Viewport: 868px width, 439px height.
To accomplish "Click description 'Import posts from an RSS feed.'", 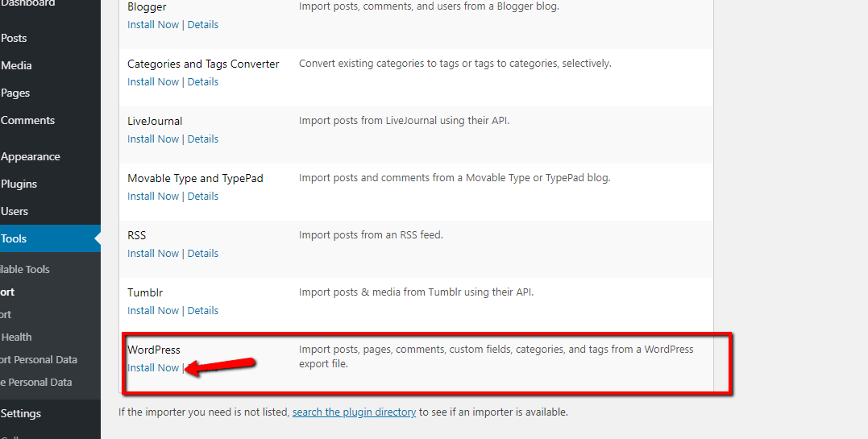I will [x=371, y=234].
